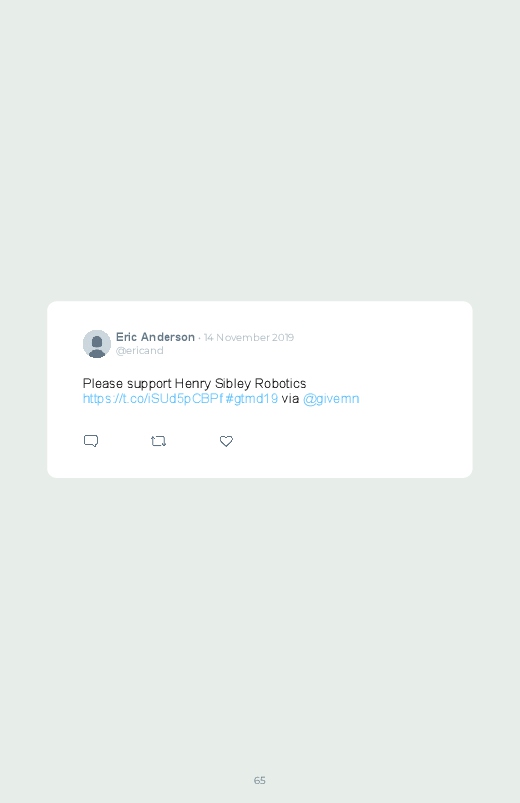The height and width of the screenshot is (803, 520).
Task: Click the word "Robotics" in the tweet
Action: [280, 384]
